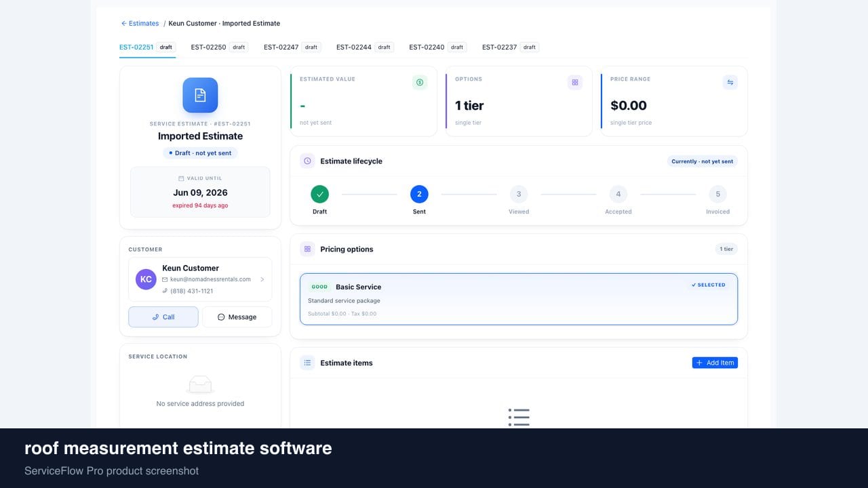
Task: Click the customer email keun@nomadnessrentals.com
Action: pyautogui.click(x=210, y=279)
